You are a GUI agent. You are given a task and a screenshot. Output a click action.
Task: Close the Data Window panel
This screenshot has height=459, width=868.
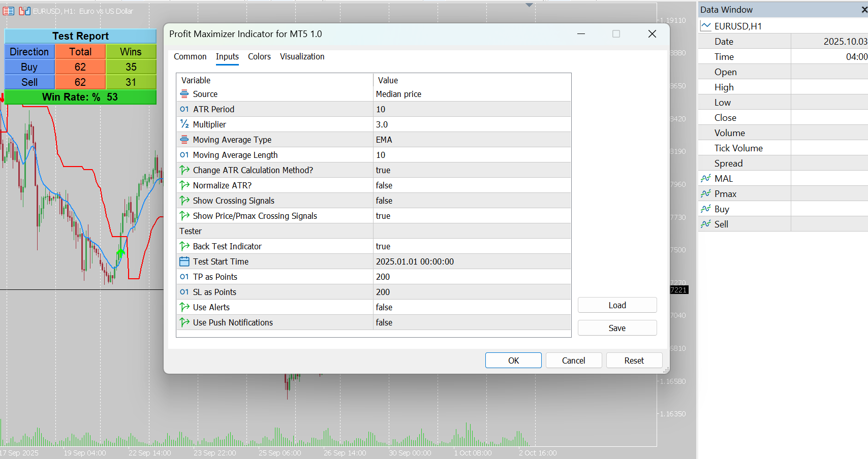(x=864, y=10)
